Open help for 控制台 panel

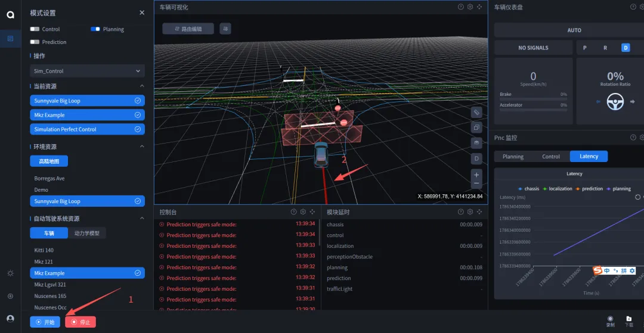click(293, 212)
